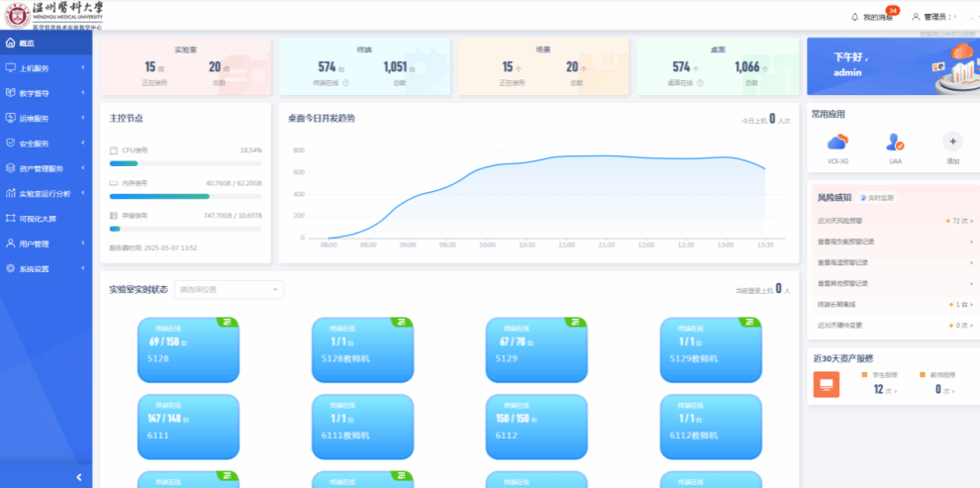Open the lab 5129 status card

pos(537,349)
